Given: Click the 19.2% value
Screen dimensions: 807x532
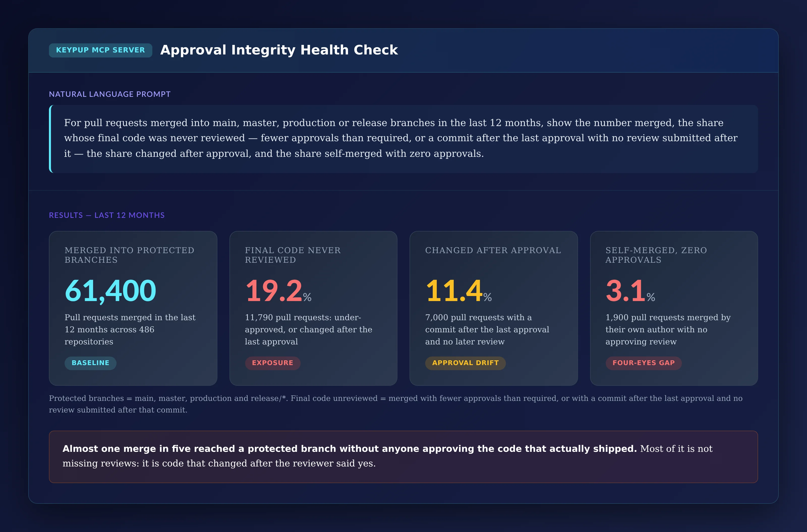Looking at the screenshot, I should pos(278,291).
